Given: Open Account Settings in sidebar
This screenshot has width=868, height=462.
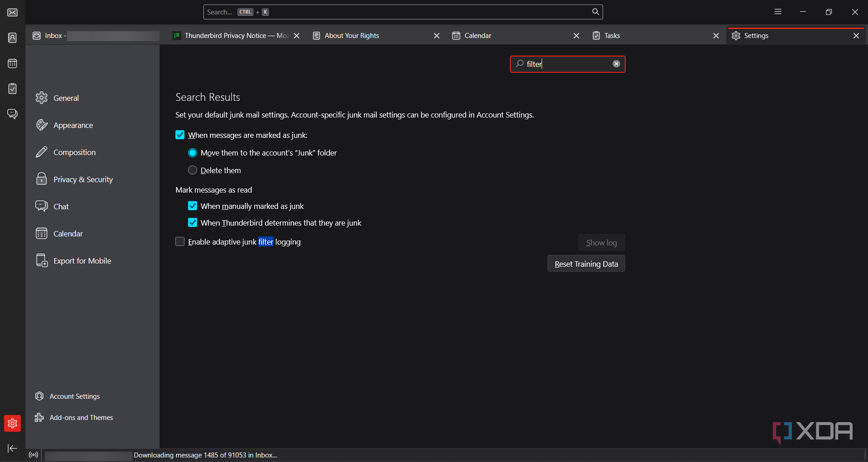Looking at the screenshot, I should tap(68, 396).
